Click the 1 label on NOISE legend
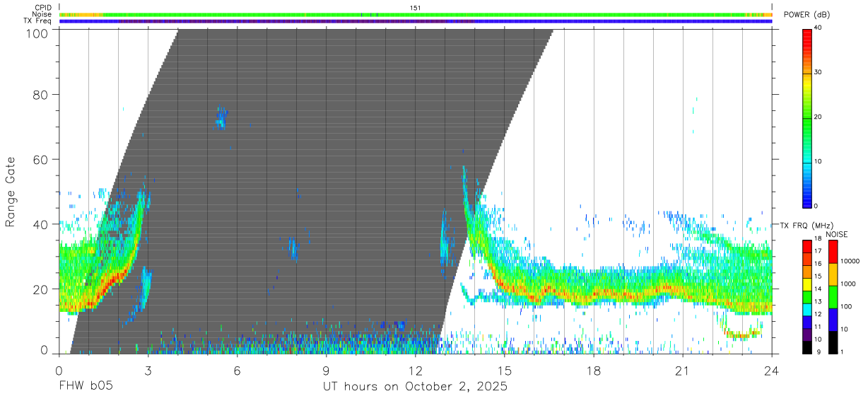Viewport: 868px width, 401px height. tap(843, 352)
